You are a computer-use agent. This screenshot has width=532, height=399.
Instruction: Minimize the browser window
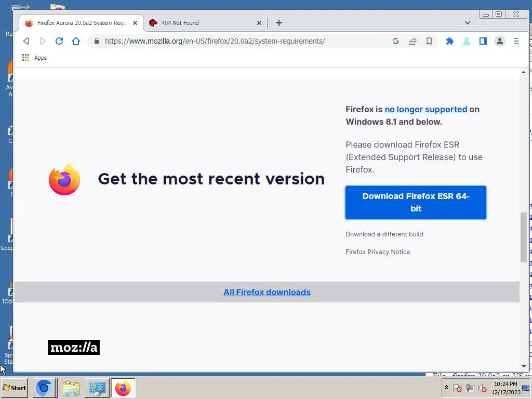486,14
